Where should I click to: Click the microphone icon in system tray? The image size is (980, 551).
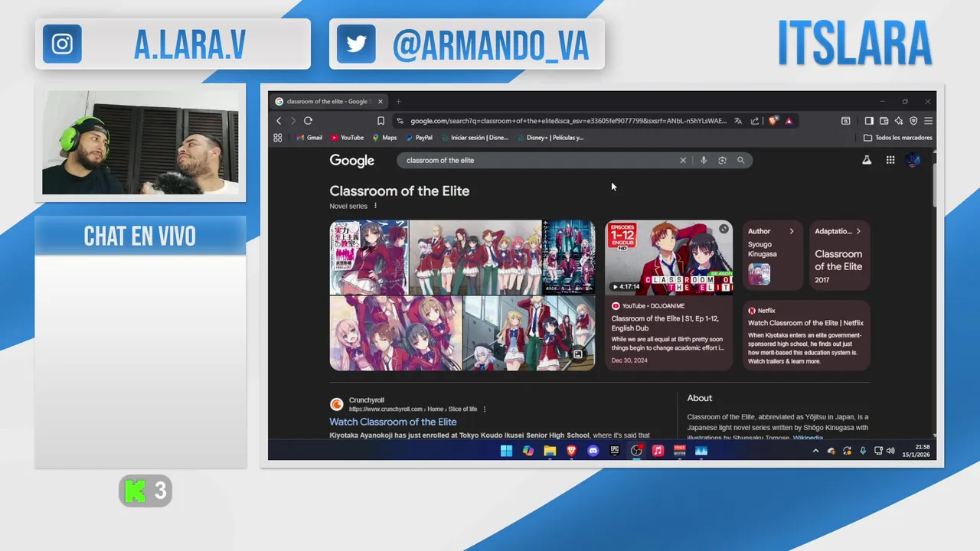pyautogui.click(x=863, y=451)
